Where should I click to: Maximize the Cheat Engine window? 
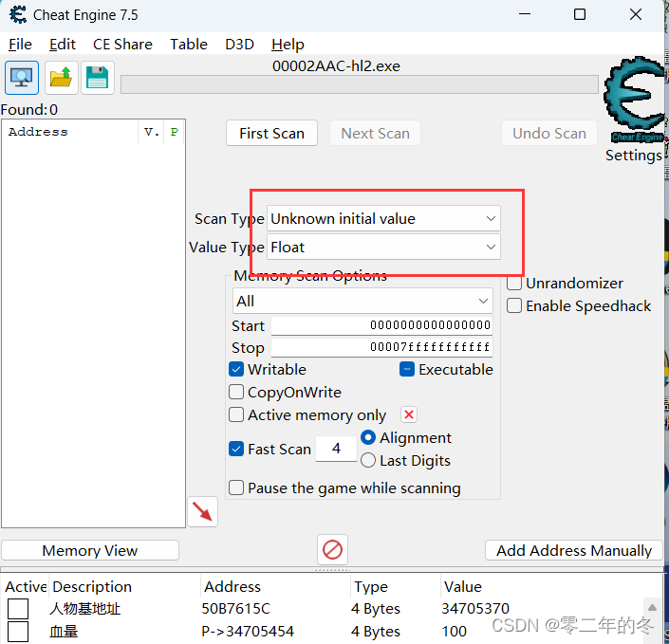[580, 14]
